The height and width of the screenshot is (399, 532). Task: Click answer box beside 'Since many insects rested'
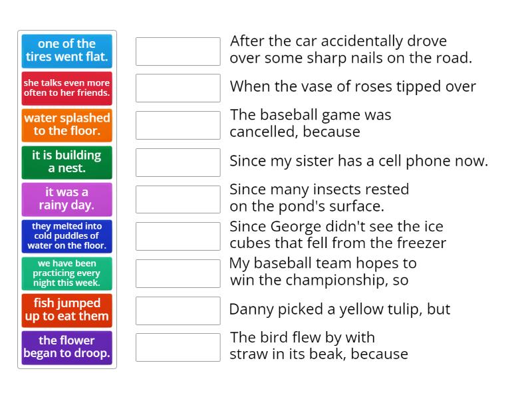(x=178, y=199)
